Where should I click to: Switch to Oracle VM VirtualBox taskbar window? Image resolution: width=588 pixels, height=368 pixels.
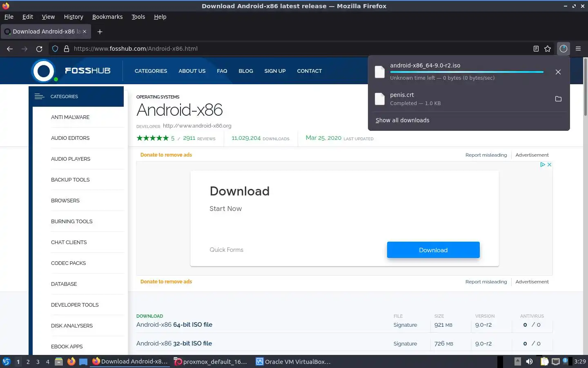(x=293, y=361)
